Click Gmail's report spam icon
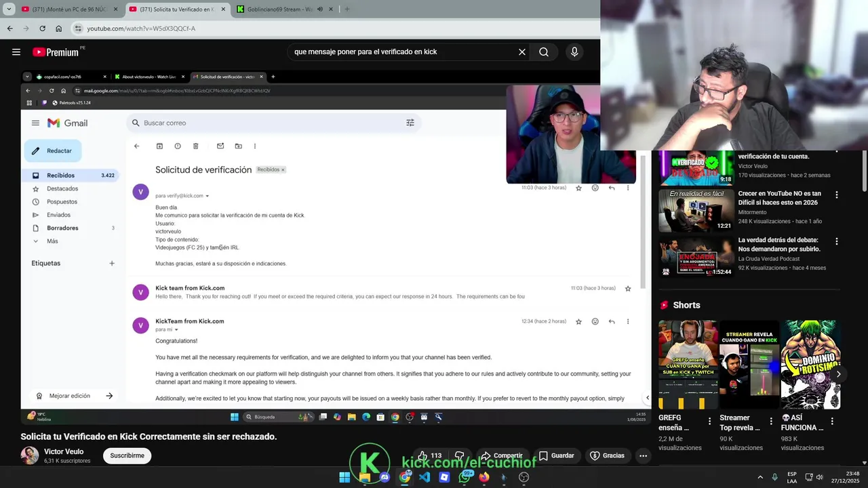Image resolution: width=868 pixels, height=488 pixels. click(178, 146)
